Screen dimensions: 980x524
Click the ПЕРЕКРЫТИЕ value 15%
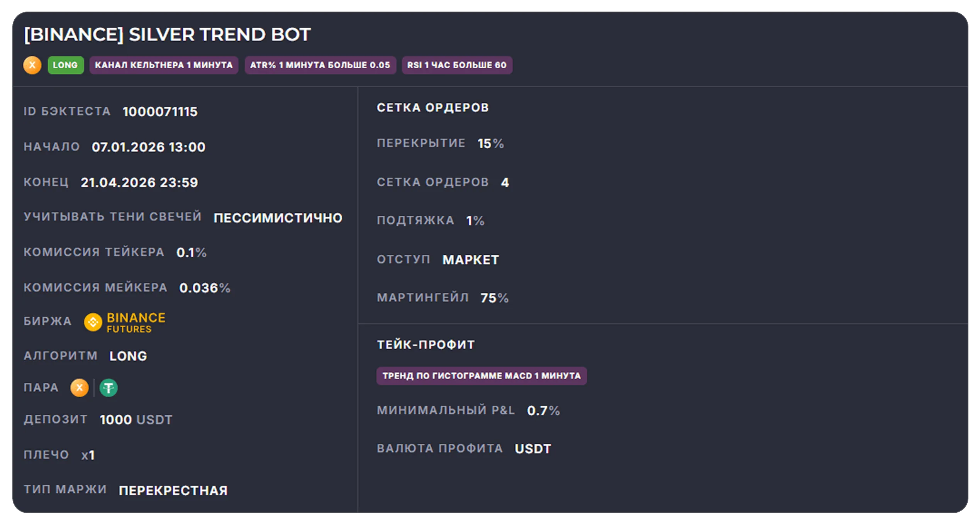click(x=490, y=143)
